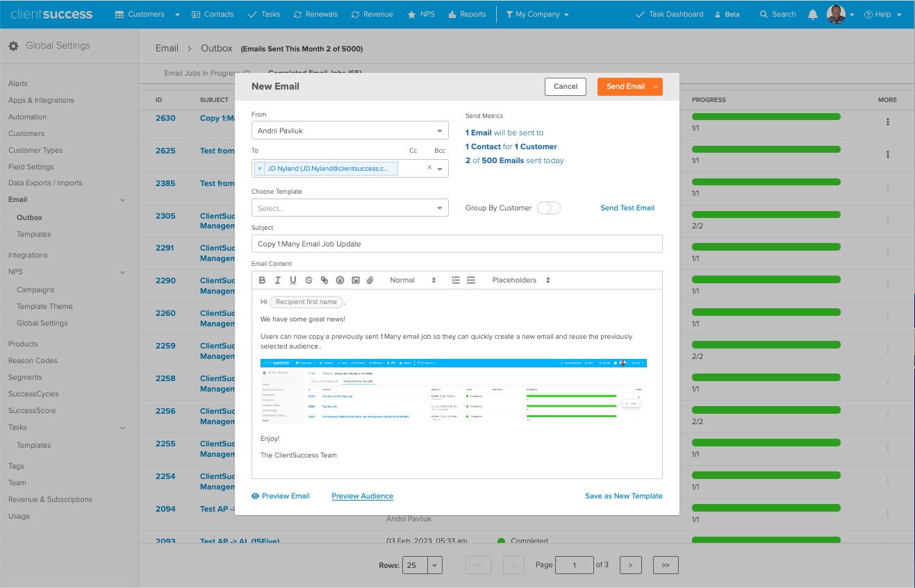Toggle bold formatting in email editor
Image resolution: width=915 pixels, height=588 pixels.
pos(262,280)
